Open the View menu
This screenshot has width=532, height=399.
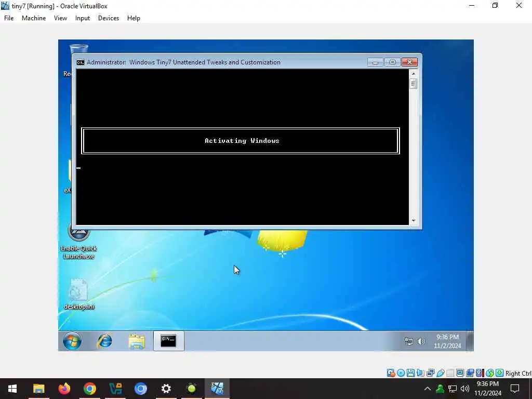click(60, 18)
